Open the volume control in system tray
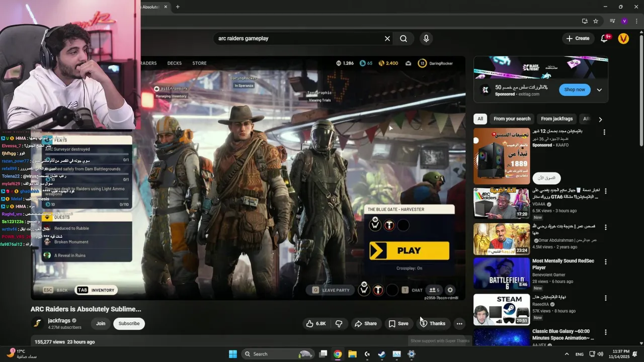This screenshot has width=644, height=362. [600, 354]
